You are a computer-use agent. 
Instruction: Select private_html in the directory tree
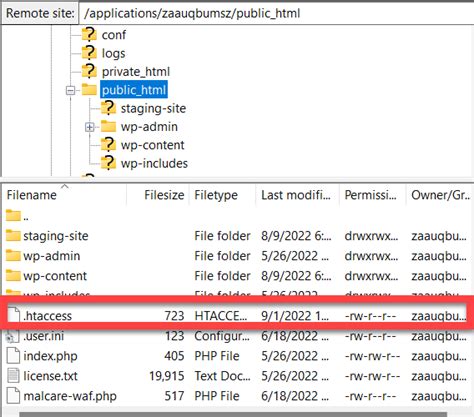click(x=136, y=72)
